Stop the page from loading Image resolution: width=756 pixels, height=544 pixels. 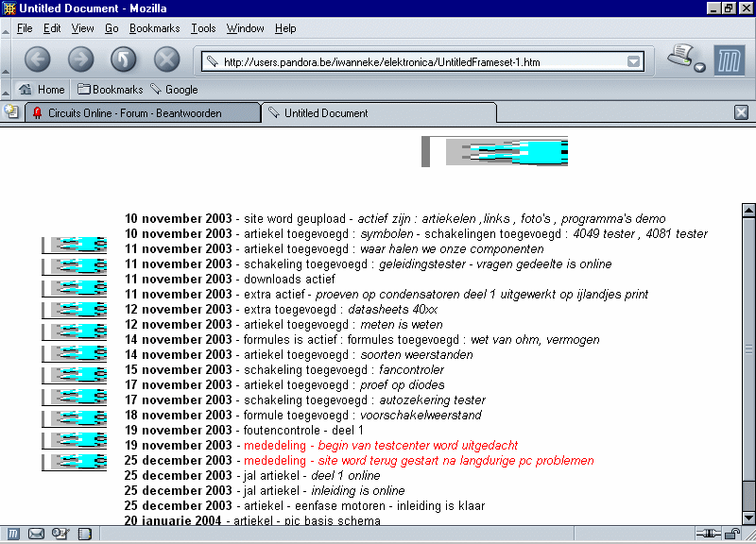click(x=167, y=59)
